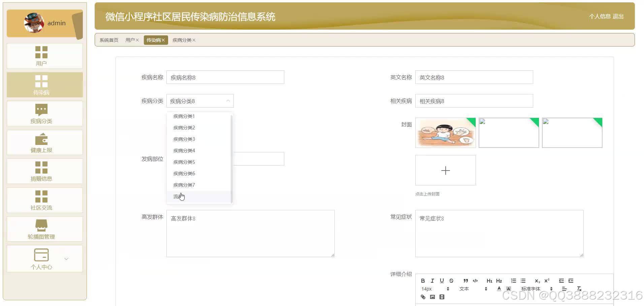Click the cartoon child cover thumbnail
Screen dimensions: 644x306
445,133
